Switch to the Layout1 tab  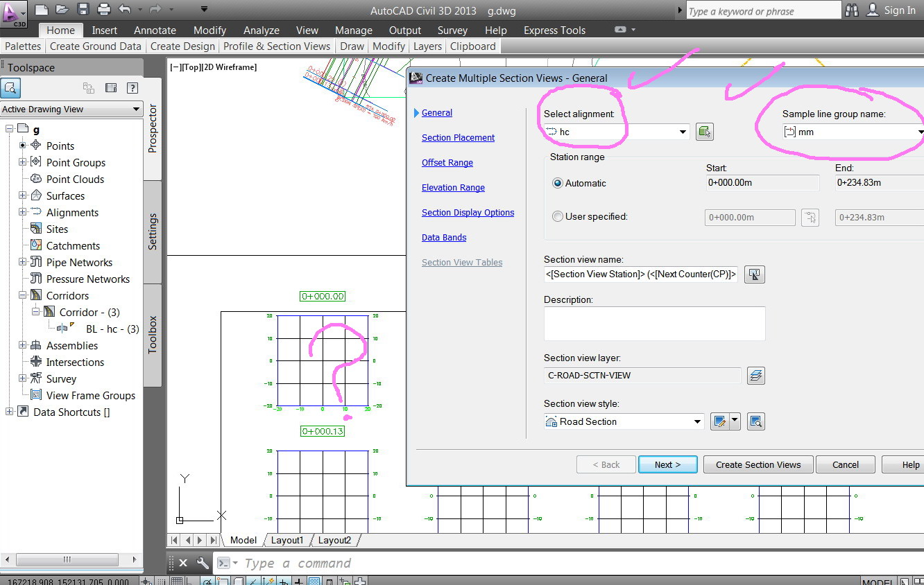[x=286, y=540]
